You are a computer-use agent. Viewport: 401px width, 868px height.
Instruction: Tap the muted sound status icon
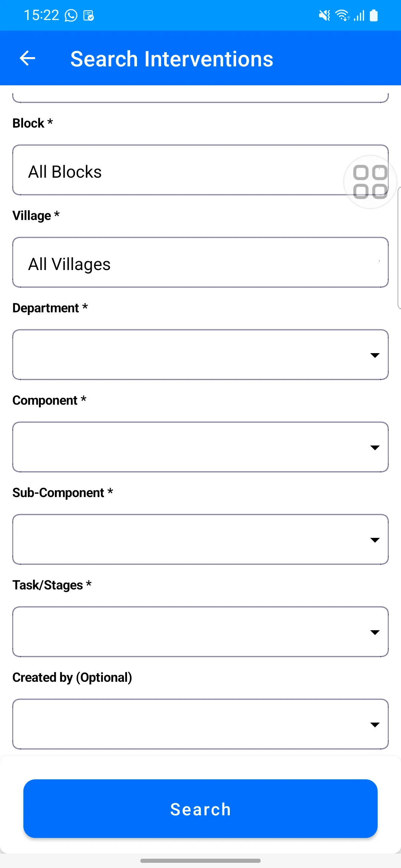click(324, 16)
